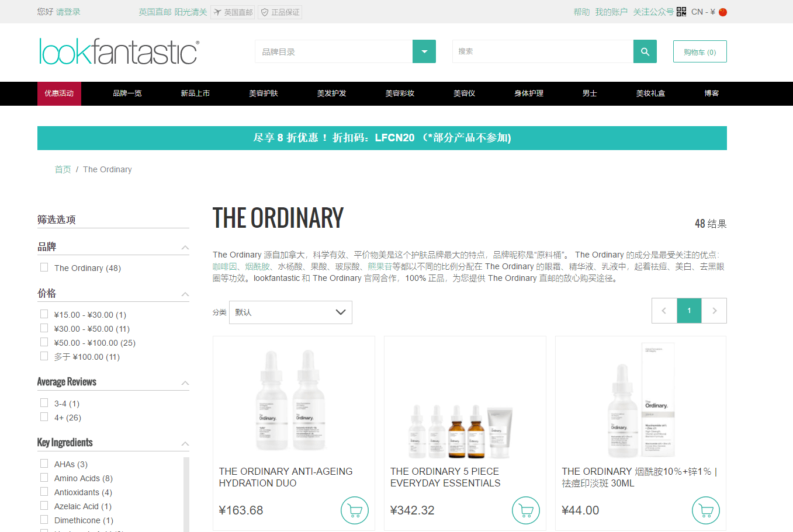Click the Key Ingredients list scrollbar

(x=186, y=494)
